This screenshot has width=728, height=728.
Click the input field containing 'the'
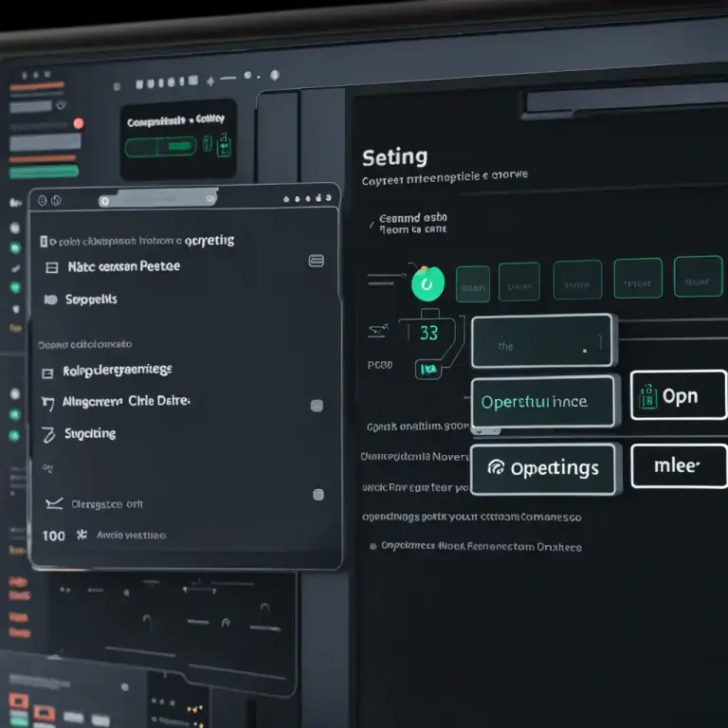tap(542, 341)
